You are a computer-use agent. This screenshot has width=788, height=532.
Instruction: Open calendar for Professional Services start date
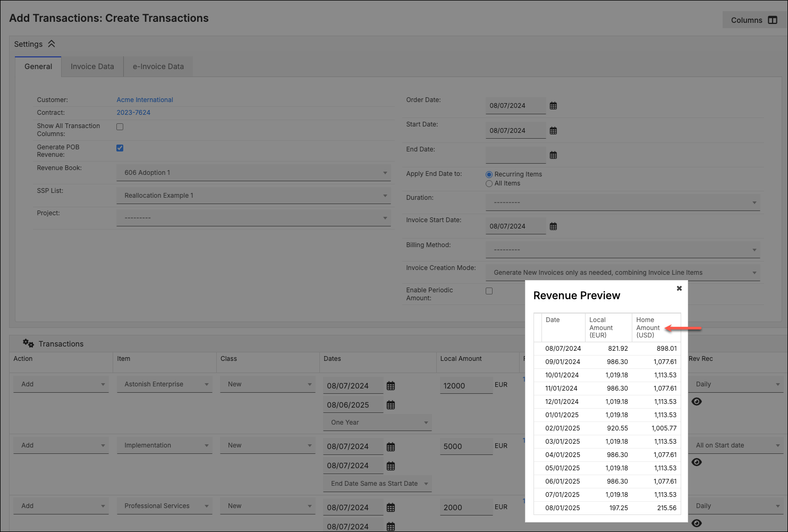click(391, 508)
